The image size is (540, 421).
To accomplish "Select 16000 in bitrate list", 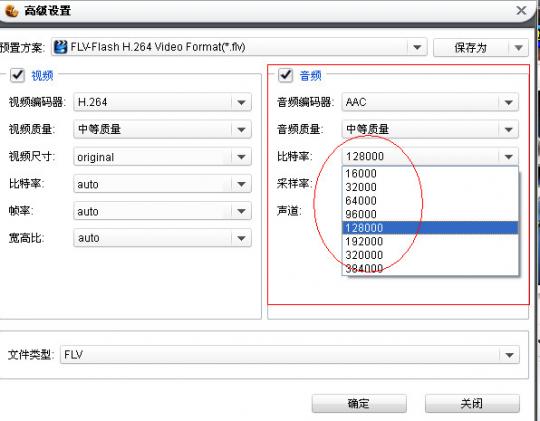I will 430,174.
